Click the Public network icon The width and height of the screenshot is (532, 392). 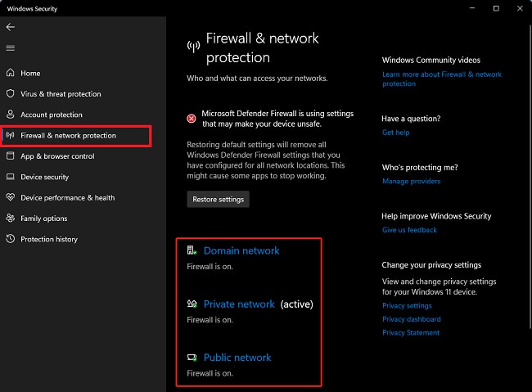click(x=192, y=358)
